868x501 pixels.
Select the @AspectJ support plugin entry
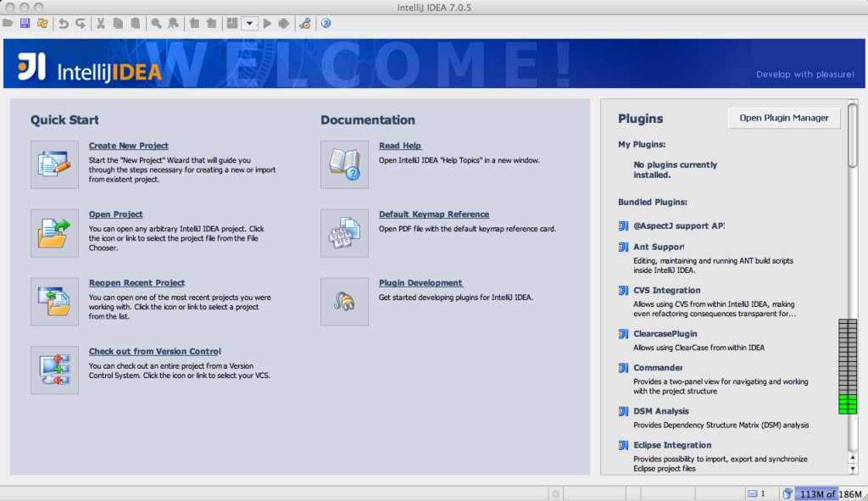tap(679, 225)
